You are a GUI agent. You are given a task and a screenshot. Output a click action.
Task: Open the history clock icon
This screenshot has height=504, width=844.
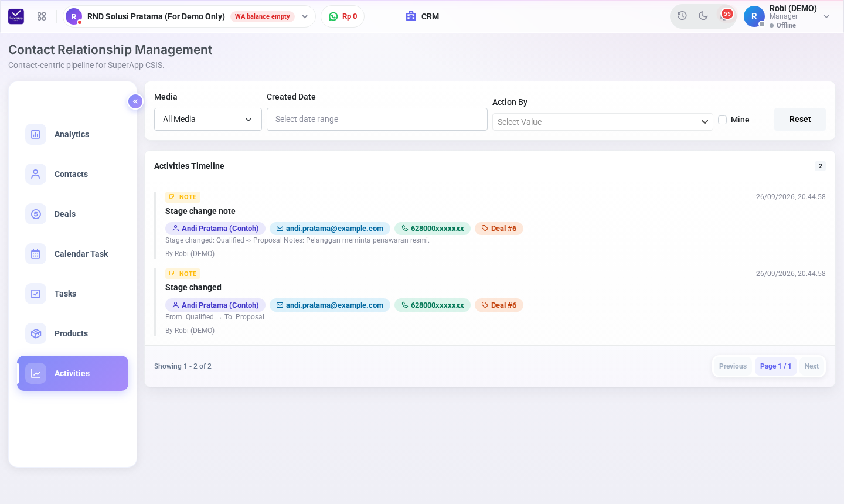pyautogui.click(x=682, y=16)
